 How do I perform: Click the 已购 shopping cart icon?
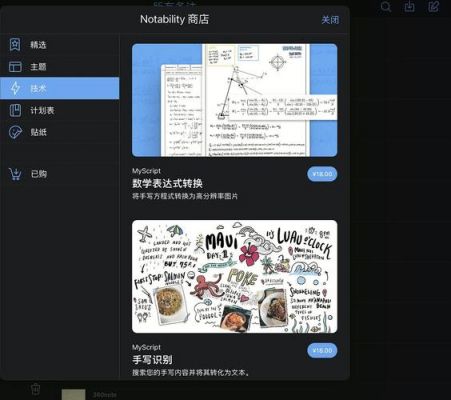15,174
